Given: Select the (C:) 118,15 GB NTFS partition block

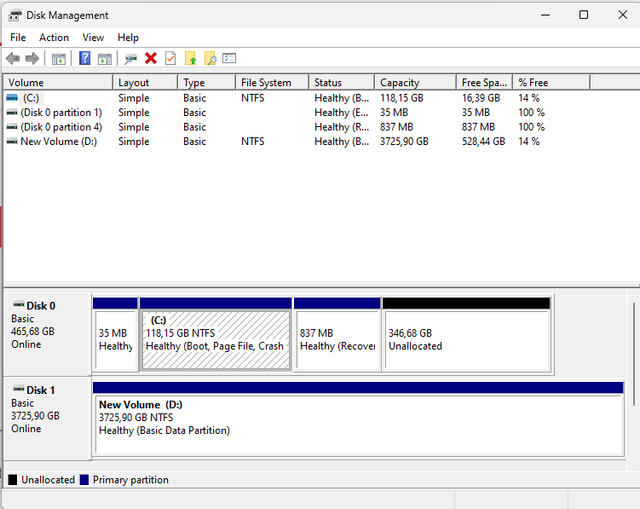Looking at the screenshot, I should (x=216, y=335).
